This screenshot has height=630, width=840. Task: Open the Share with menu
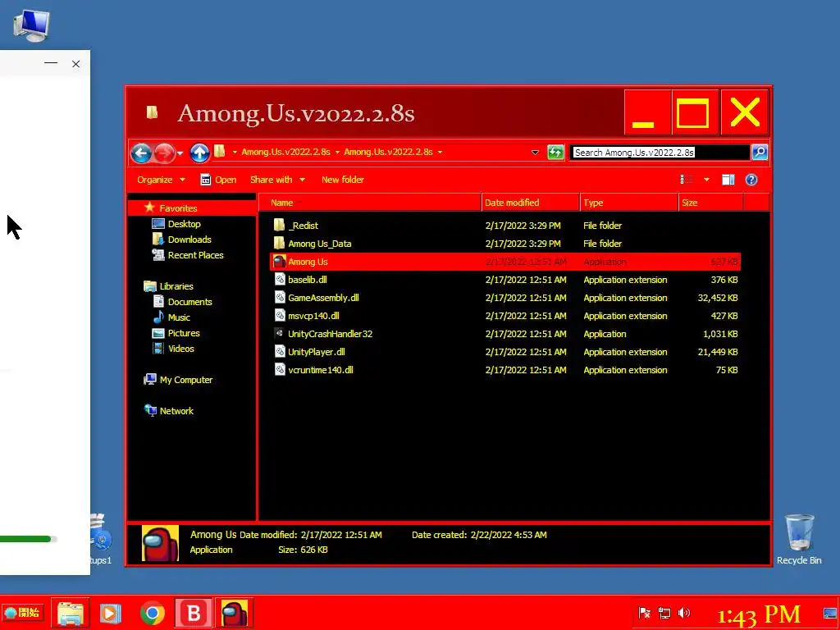(277, 180)
